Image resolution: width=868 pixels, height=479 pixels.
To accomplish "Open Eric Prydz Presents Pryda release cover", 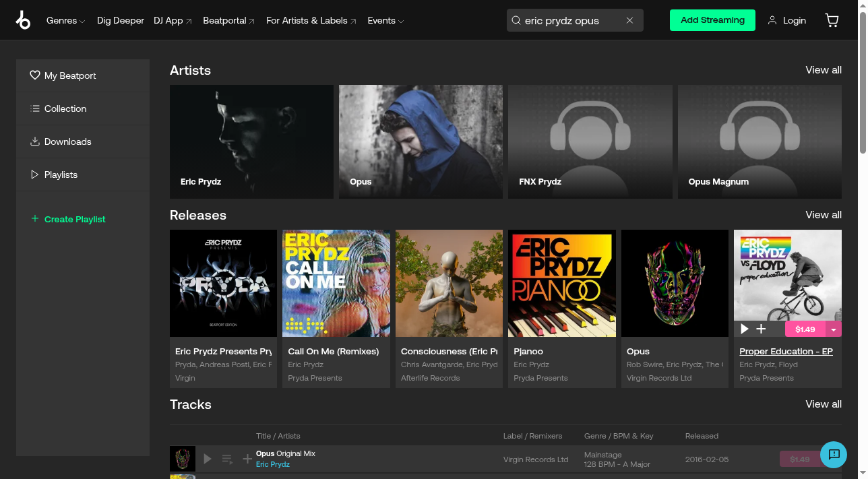I will pos(223,283).
